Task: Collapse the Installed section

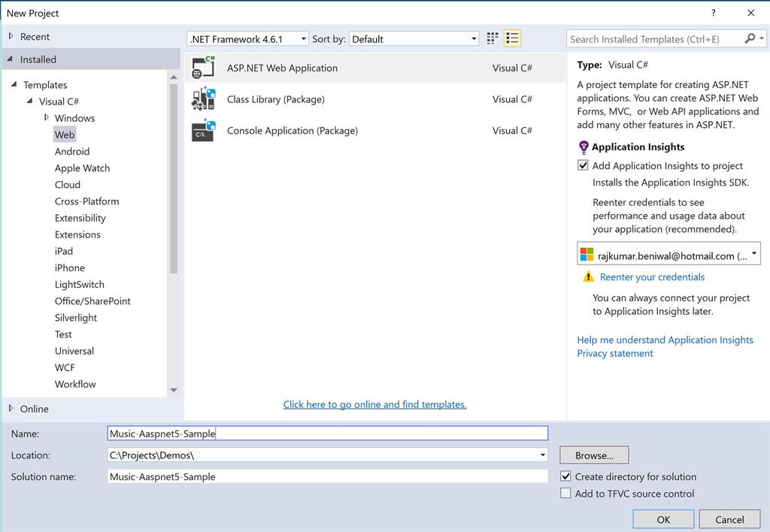Action: (x=11, y=59)
